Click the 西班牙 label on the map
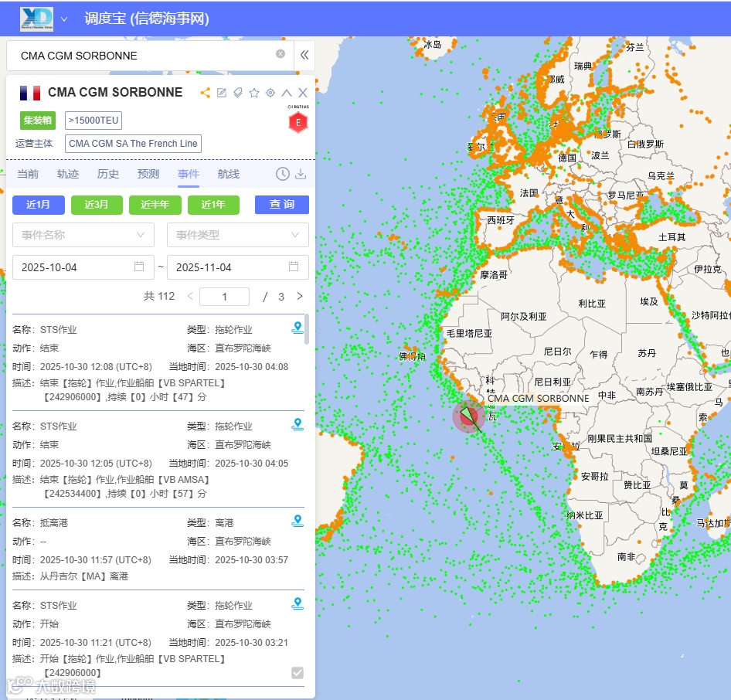 click(x=500, y=220)
